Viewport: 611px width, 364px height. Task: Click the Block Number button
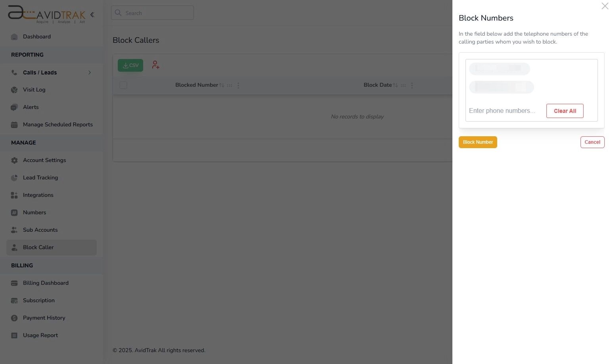coord(478,142)
